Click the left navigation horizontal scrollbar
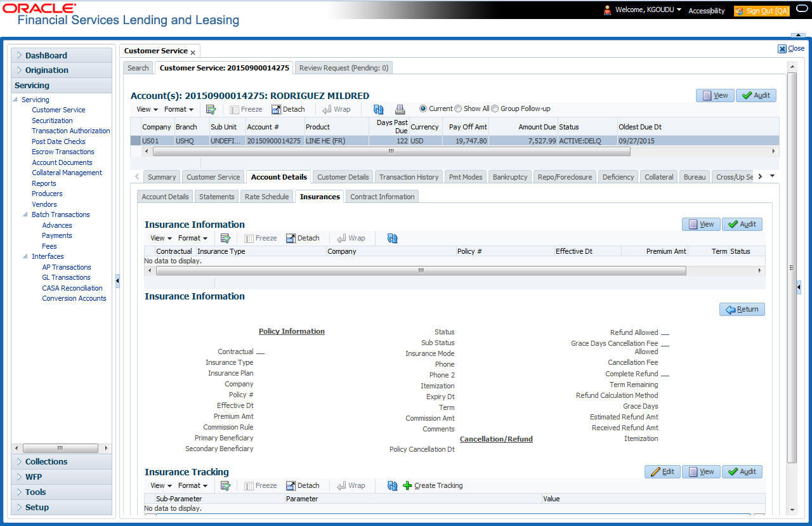The height and width of the screenshot is (526, 812). click(60, 448)
